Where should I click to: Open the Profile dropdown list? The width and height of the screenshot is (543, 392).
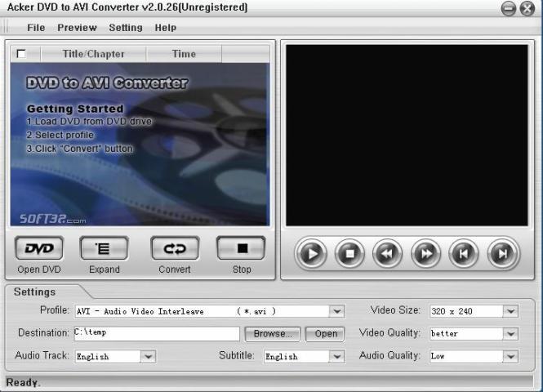point(337,311)
